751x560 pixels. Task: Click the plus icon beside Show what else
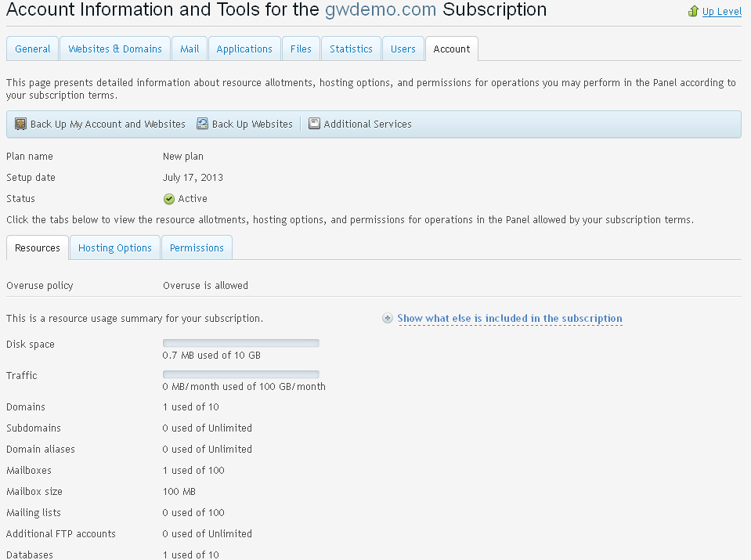[x=388, y=319]
